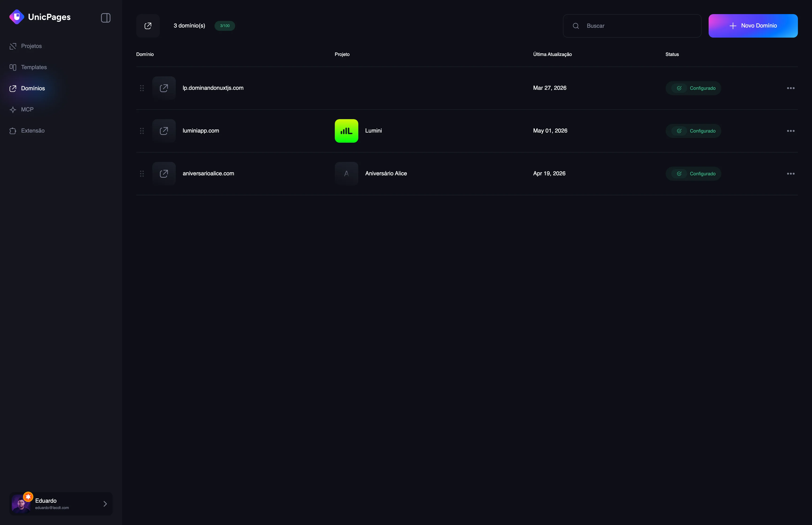This screenshot has width=812, height=525.
Task: Click the eduardo@lecdt.com email text
Action: pyautogui.click(x=52, y=508)
